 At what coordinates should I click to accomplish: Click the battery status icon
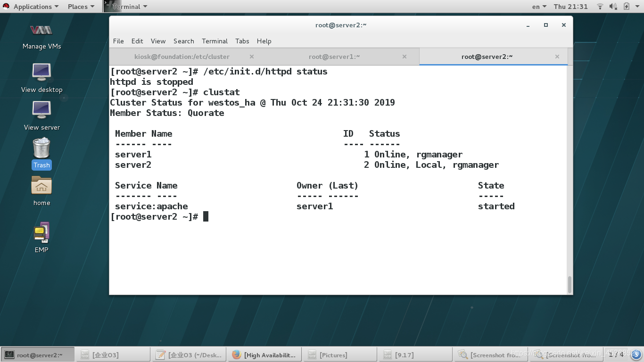point(626,7)
